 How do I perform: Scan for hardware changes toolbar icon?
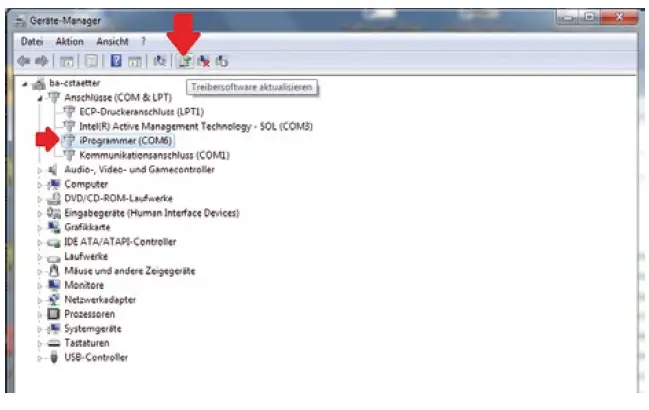pos(159,61)
